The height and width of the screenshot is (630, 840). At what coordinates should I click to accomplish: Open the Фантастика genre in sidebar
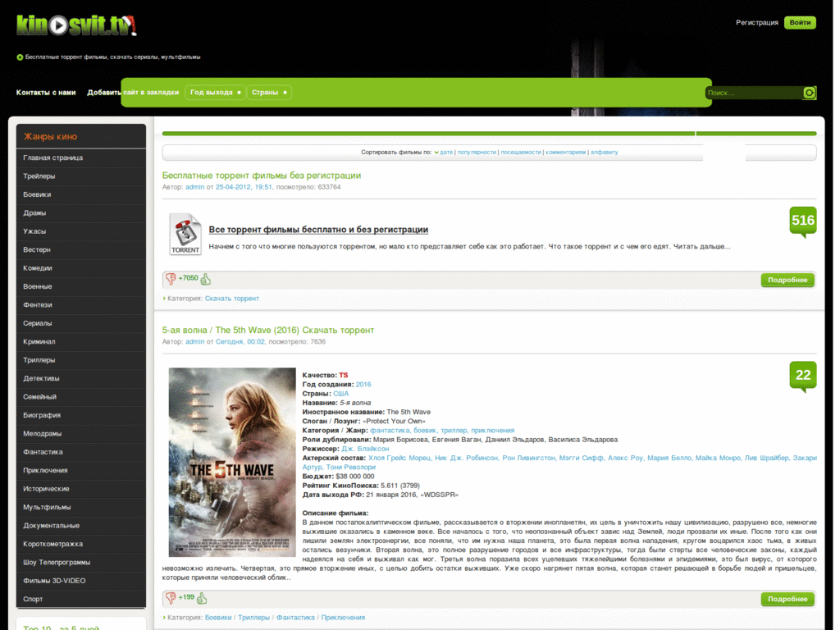click(x=81, y=452)
